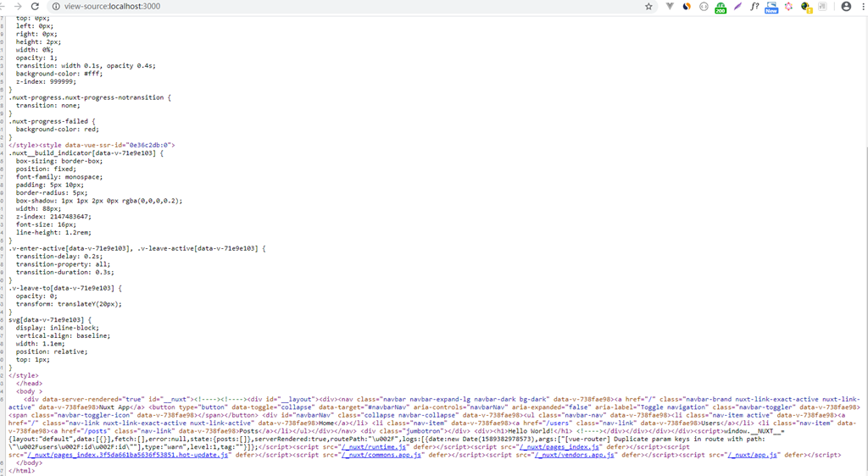Viewport: 868px width, 476px height.
Task: Open the _nuxt/app.js script link
Action: tap(753, 455)
